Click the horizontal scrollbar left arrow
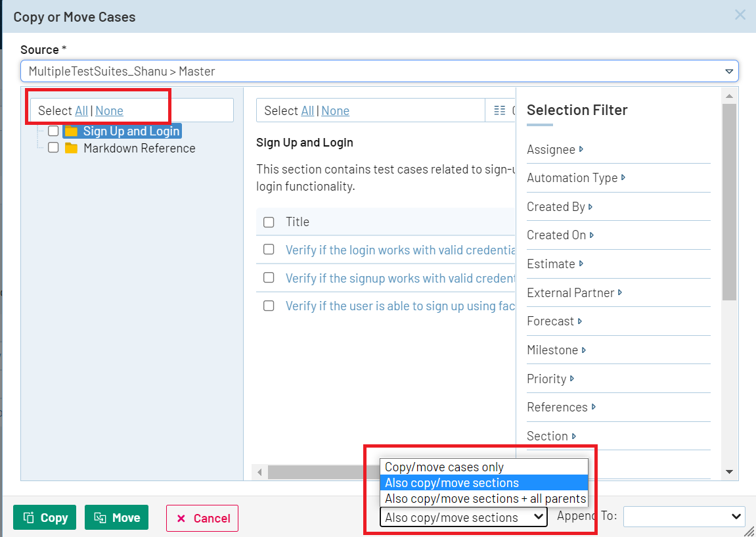This screenshot has height=537, width=756. coord(260,472)
